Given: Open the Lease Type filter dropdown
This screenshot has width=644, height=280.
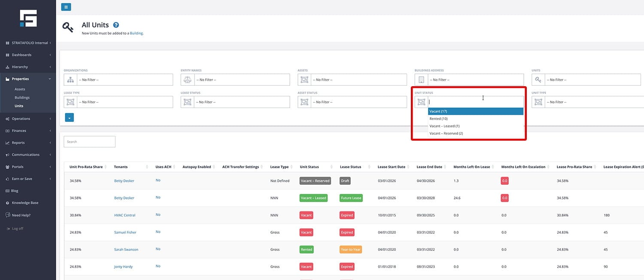Looking at the screenshot, I should [125, 102].
